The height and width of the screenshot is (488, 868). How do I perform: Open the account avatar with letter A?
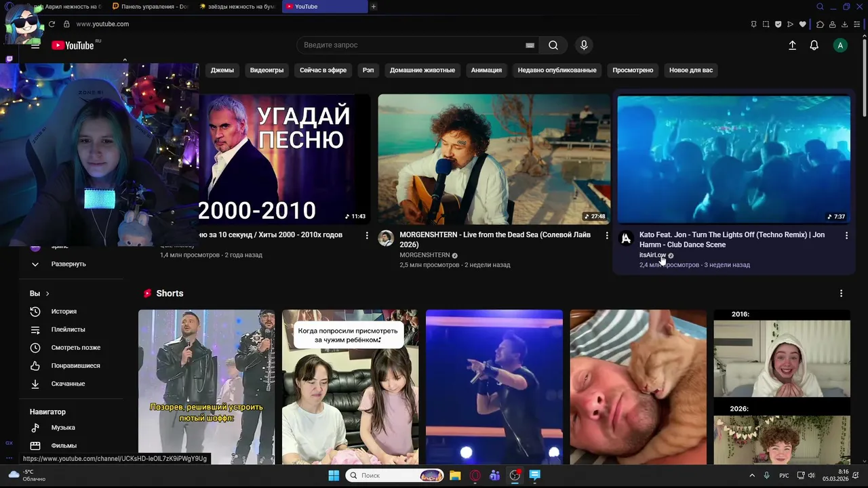tap(840, 45)
